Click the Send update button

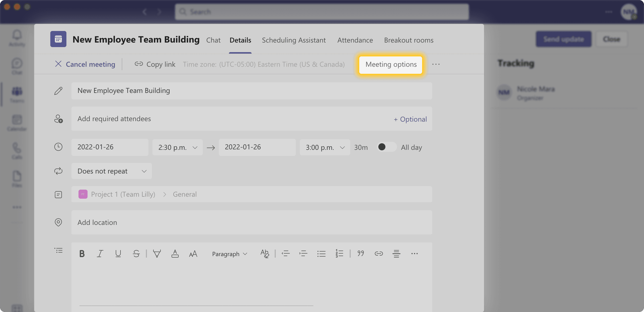pos(564,39)
